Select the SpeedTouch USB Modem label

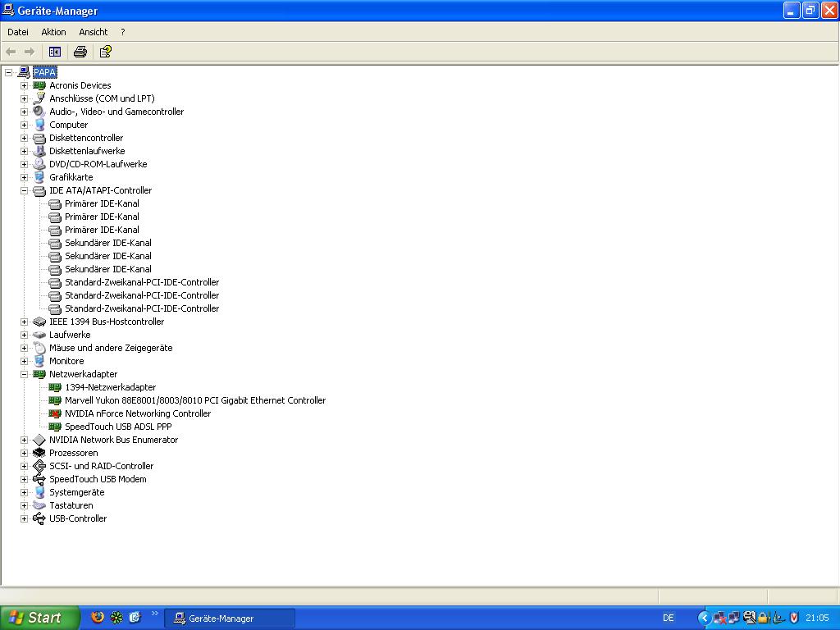98,479
